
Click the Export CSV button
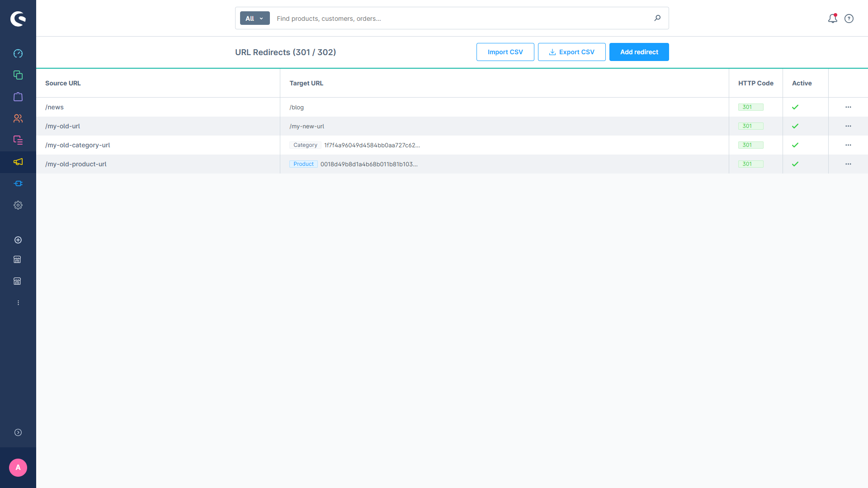(571, 52)
